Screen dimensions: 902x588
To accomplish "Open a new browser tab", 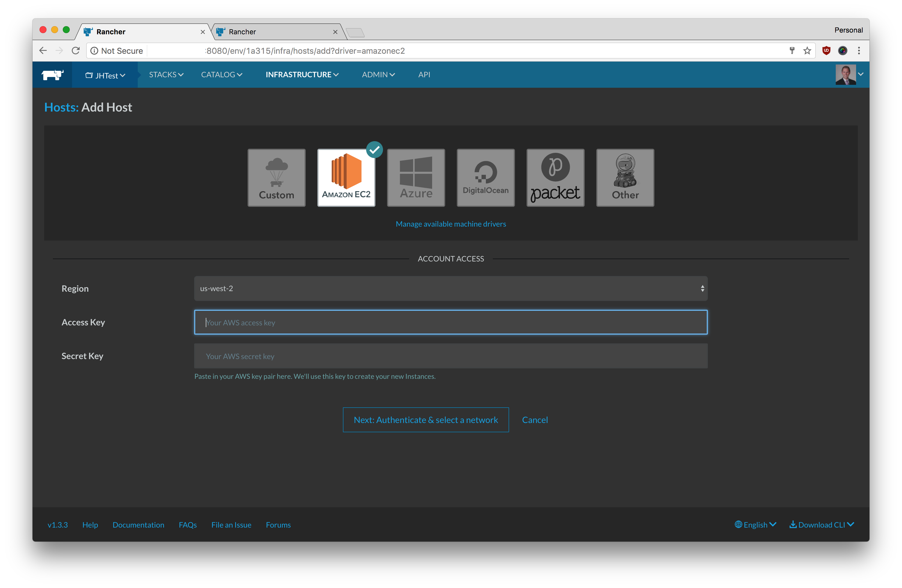I will pyautogui.click(x=355, y=33).
